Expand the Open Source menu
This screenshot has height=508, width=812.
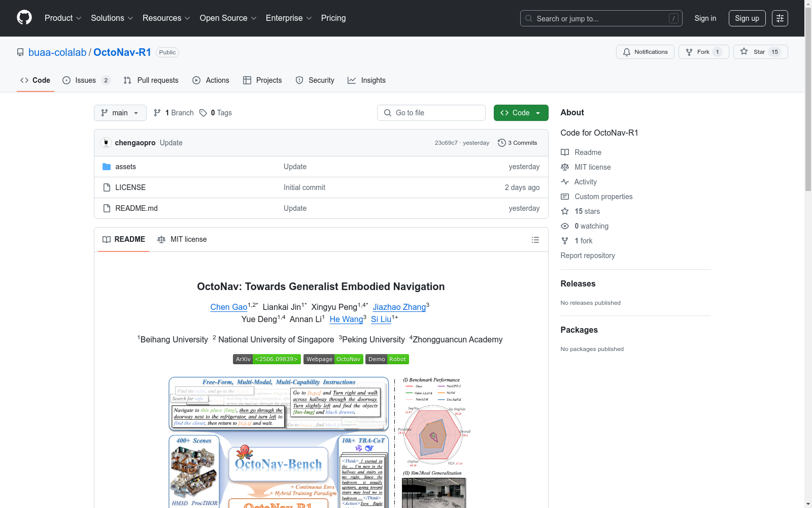pos(228,18)
